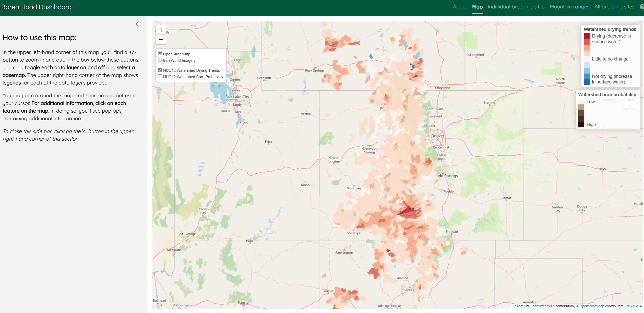Image resolution: width=644 pixels, height=313 pixels.
Task: Open the Leaflet attribution link
Action: [518, 306]
